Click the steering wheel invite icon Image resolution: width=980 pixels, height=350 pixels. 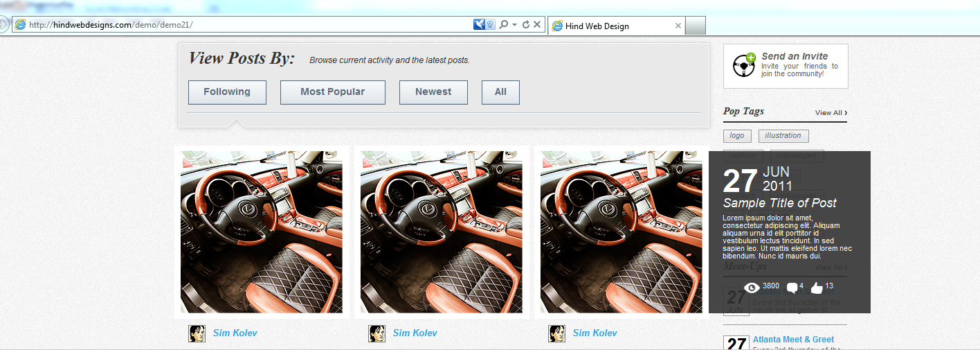pos(745,65)
